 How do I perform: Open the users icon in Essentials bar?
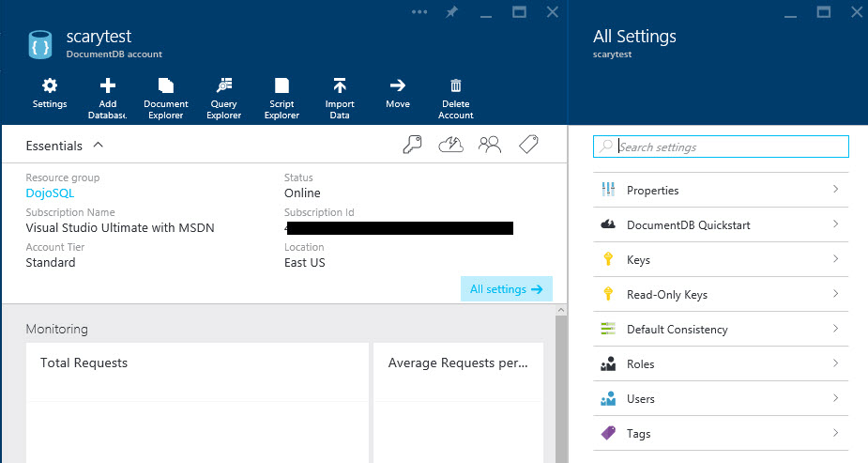(489, 146)
